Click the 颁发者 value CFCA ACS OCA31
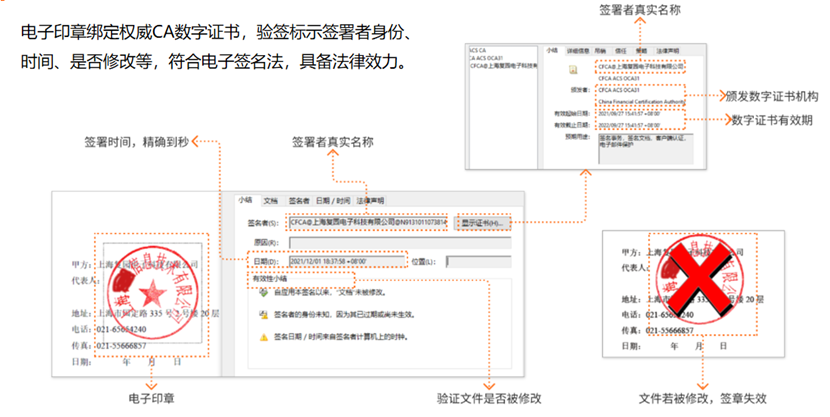Viewport: 830px width, 417px height. point(619,90)
